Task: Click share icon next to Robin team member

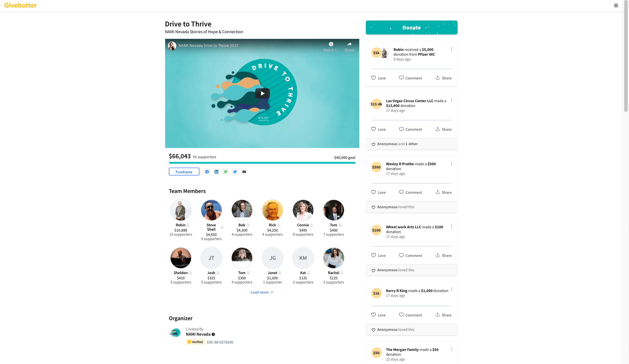Action: pyautogui.click(x=188, y=225)
